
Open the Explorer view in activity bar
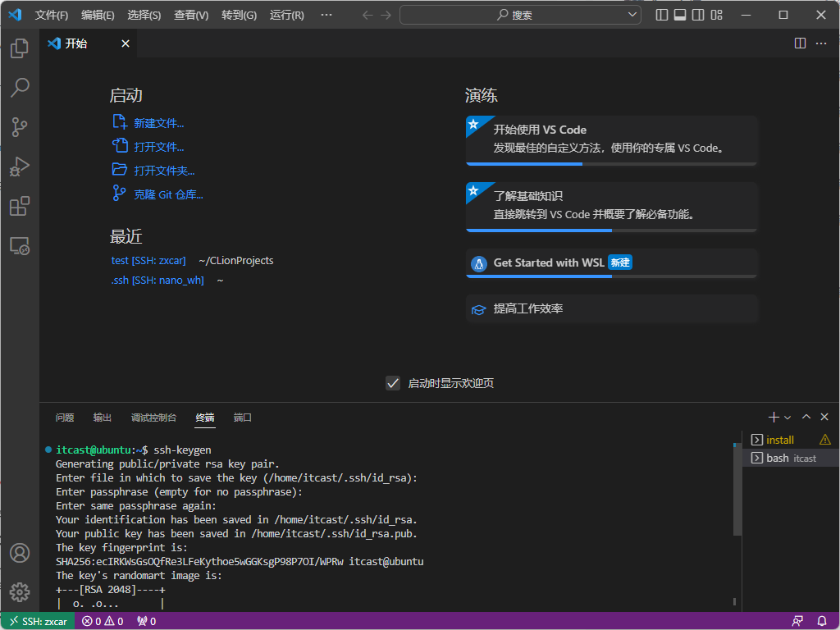tap(20, 48)
